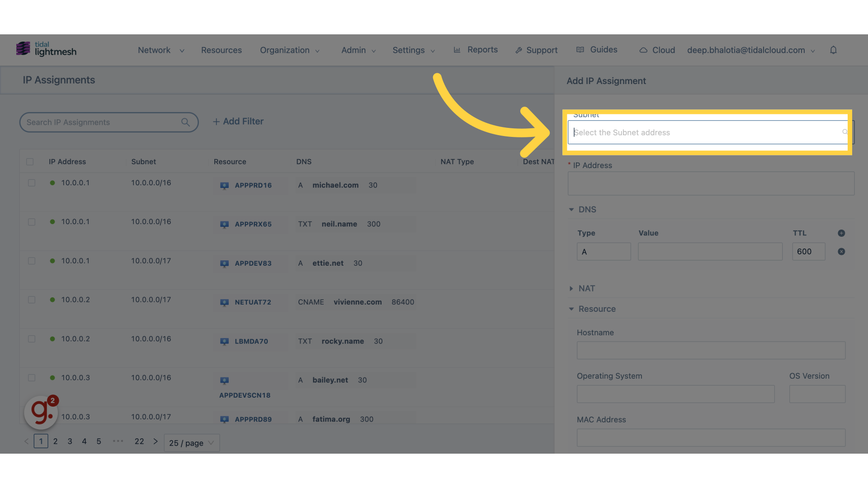Image resolution: width=868 pixels, height=488 pixels.
Task: Open the deep.bhalotia@tidalcloud.com account menu
Action: tap(751, 50)
